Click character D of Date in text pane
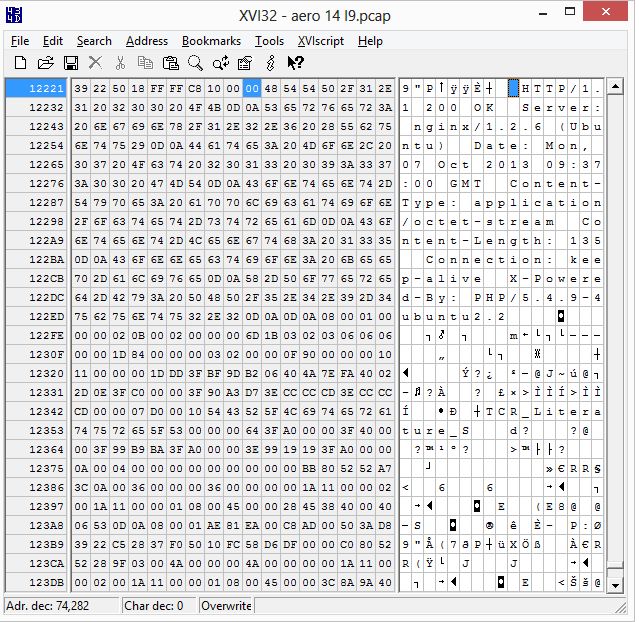This screenshot has width=639, height=622. pyautogui.click(x=478, y=146)
